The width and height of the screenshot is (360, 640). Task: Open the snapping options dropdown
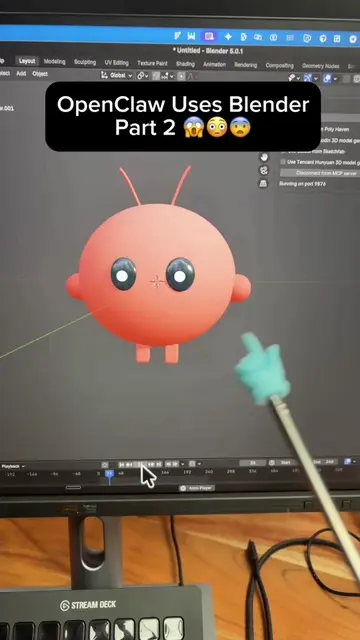[168, 76]
